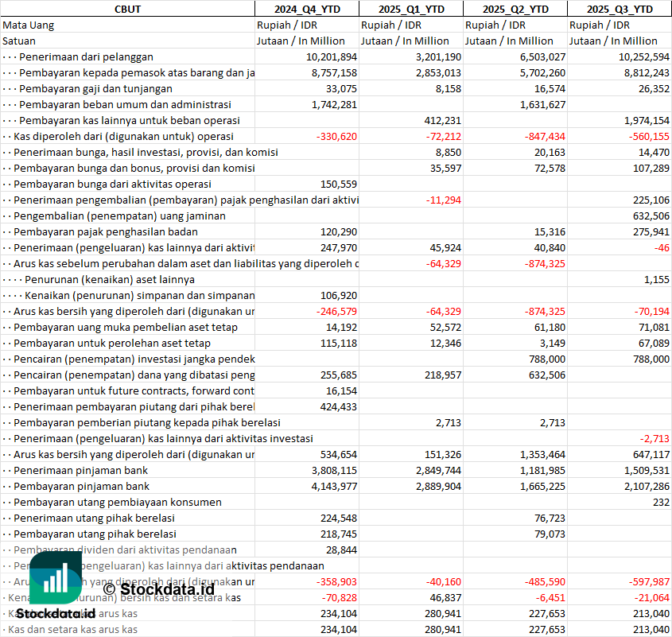Click the red value -46
The width and height of the screenshot is (672, 637).
coord(662,248)
